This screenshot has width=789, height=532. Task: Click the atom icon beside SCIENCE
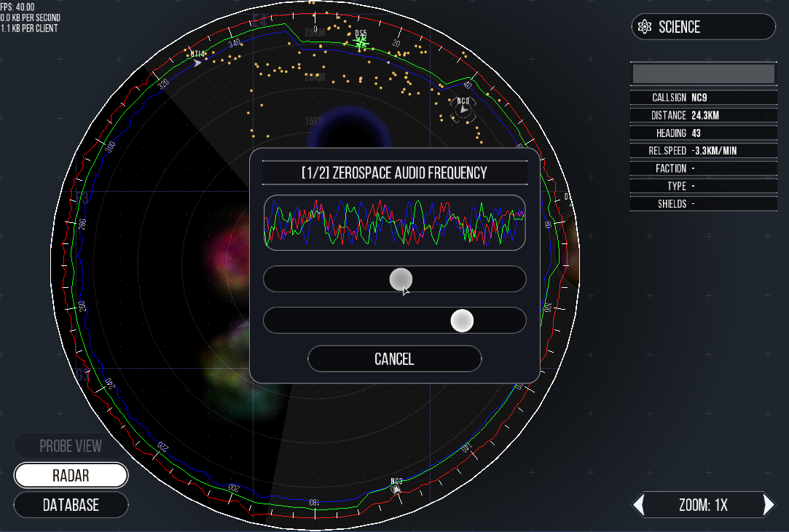coord(644,27)
